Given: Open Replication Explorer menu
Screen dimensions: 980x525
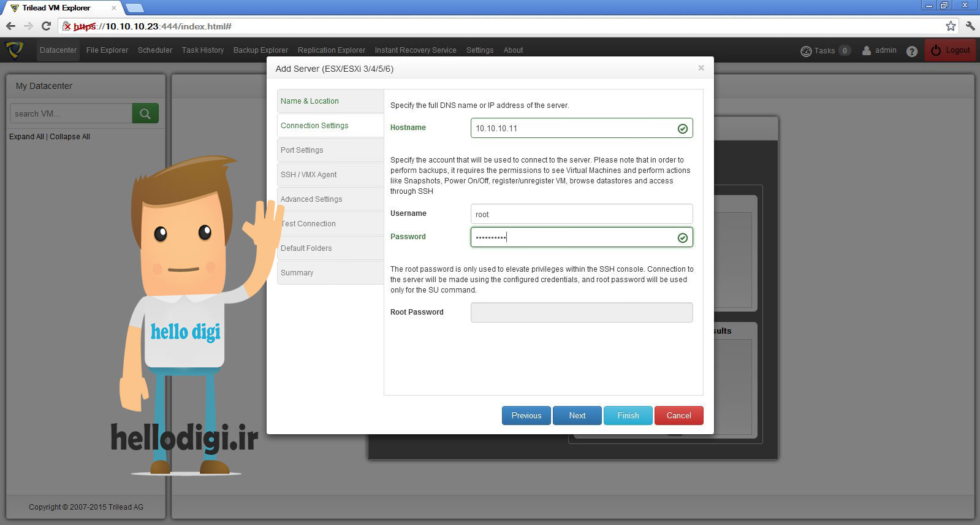Looking at the screenshot, I should click(332, 50).
